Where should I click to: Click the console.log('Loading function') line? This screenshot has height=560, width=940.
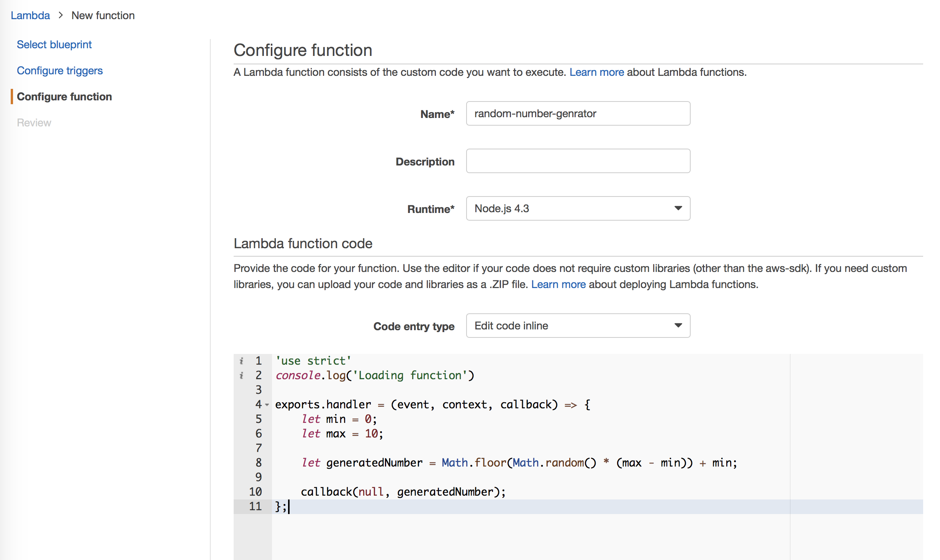(375, 375)
